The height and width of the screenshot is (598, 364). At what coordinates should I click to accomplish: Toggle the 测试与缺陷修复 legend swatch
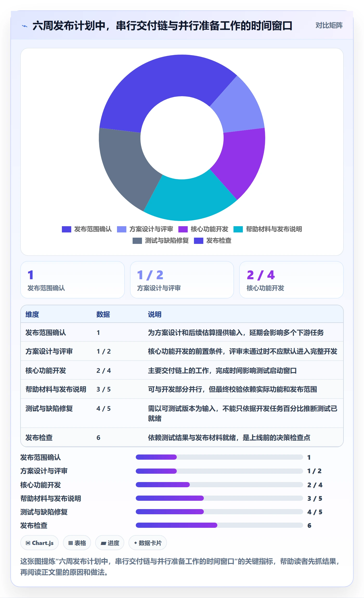click(x=137, y=241)
